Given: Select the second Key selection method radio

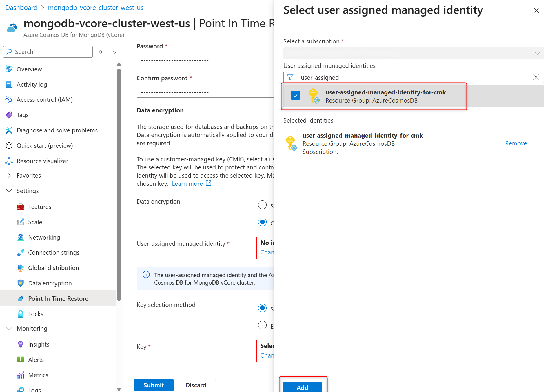Looking at the screenshot, I should pyautogui.click(x=262, y=325).
